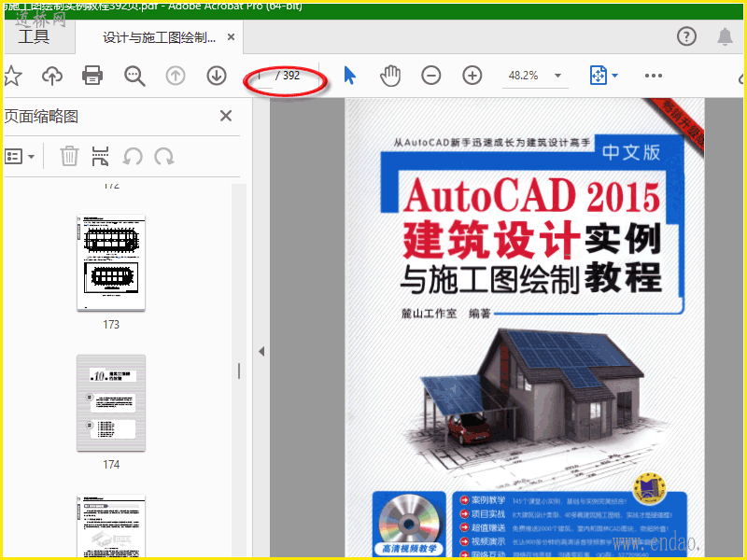
Task: Close the 设计与施工图绘制 document tab
Action: 231,36
